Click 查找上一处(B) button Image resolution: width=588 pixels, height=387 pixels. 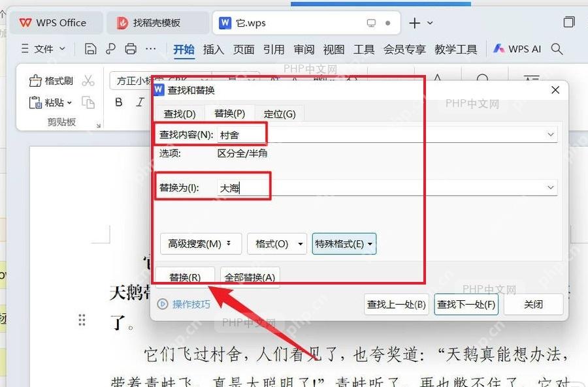pos(397,305)
